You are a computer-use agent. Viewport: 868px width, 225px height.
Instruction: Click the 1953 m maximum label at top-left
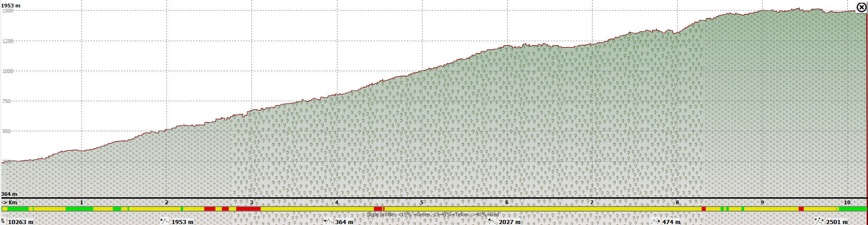[x=11, y=6]
